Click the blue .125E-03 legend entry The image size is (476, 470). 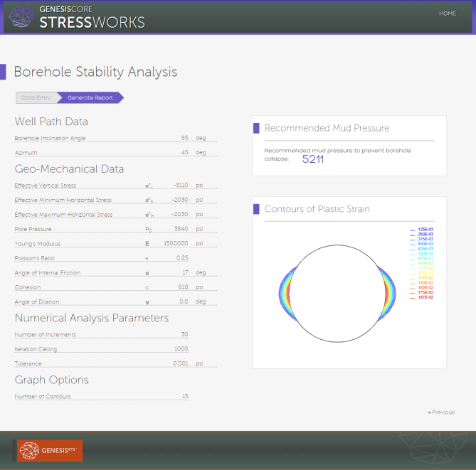coord(421,230)
